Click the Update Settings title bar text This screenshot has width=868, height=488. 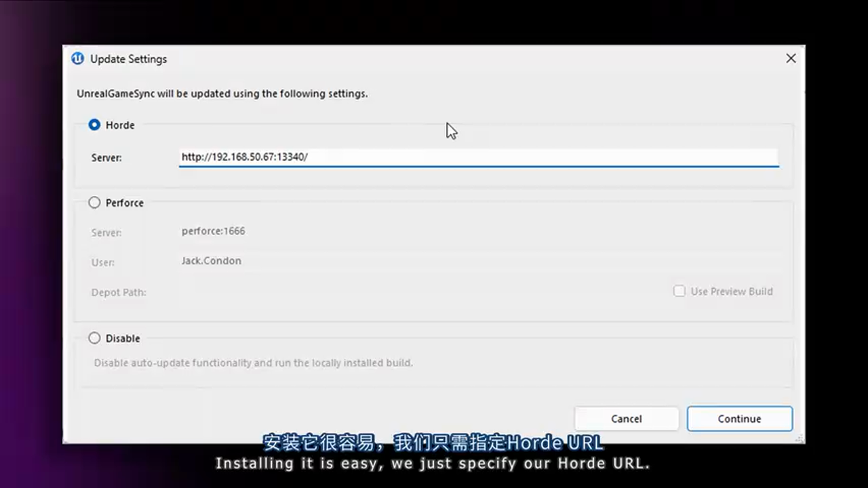pos(128,59)
